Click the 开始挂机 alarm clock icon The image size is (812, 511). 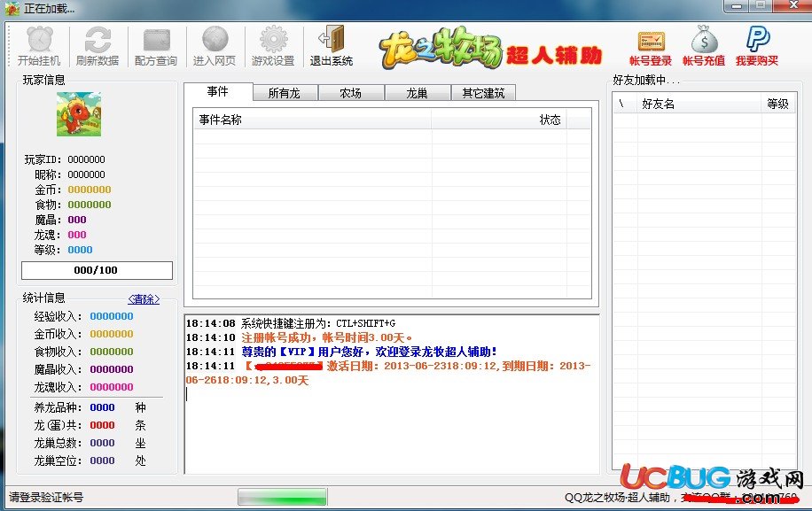[39, 39]
